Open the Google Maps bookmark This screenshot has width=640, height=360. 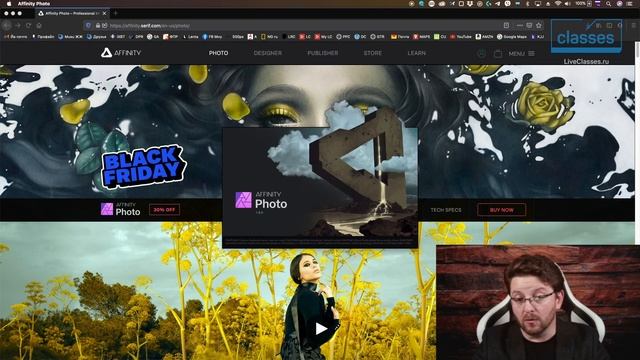tap(512, 37)
